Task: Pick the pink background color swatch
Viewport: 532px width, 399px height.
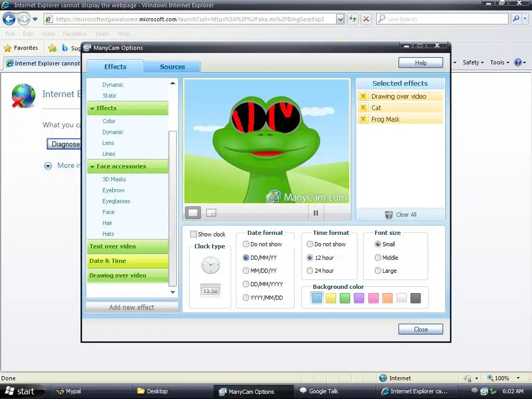Action: tap(373, 298)
